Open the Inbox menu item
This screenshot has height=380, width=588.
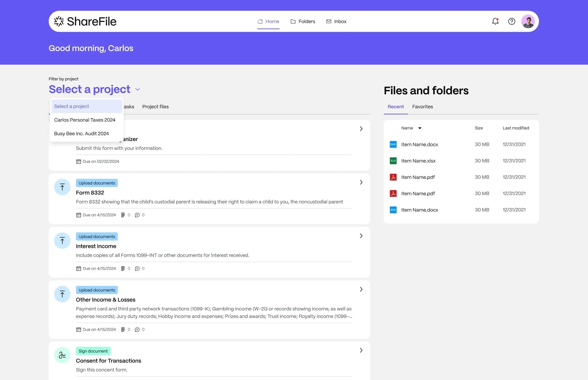336,21
